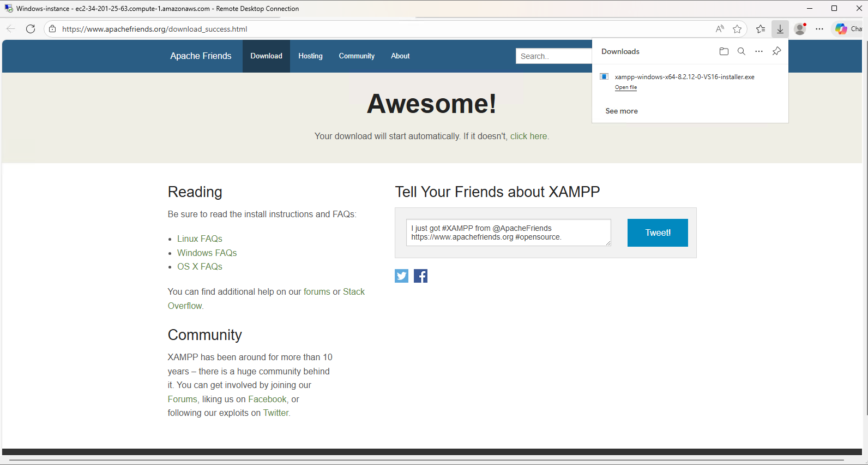Open the OS X FAQs link

[200, 267]
